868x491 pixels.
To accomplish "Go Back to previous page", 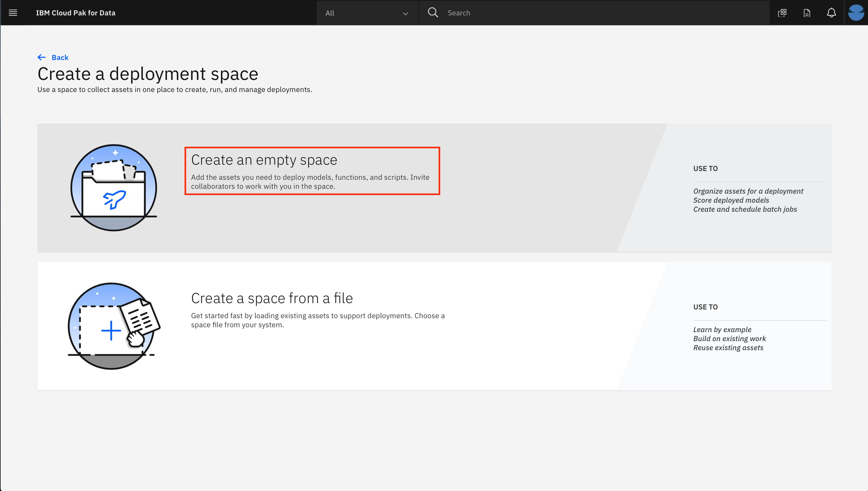I will [60, 57].
